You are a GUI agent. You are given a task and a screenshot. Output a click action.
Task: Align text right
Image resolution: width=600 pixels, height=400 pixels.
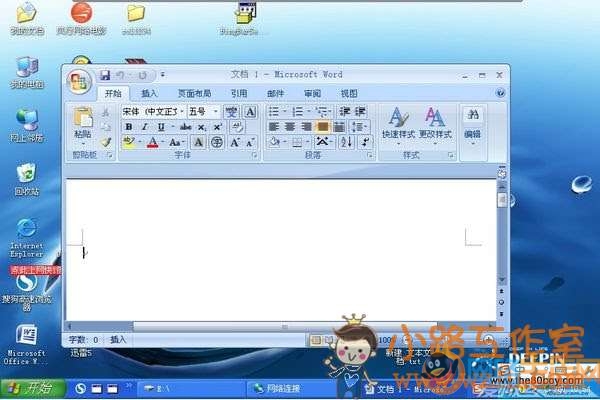[306, 127]
